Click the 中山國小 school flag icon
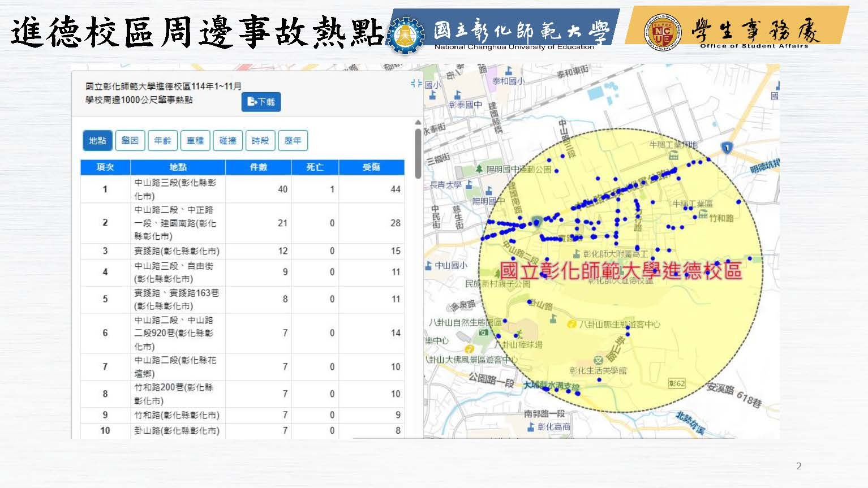The width and height of the screenshot is (868, 488). [428, 265]
